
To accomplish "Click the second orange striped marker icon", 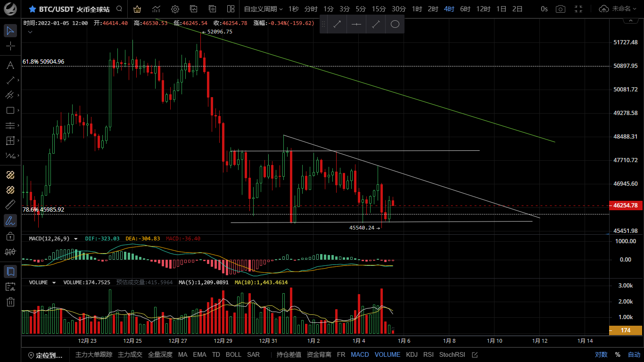I will click(10, 190).
